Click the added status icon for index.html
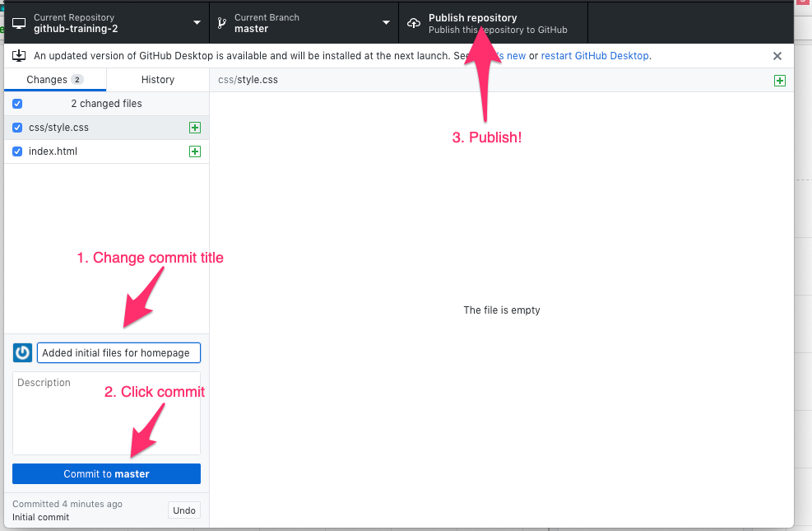The height and width of the screenshot is (531, 812). coord(195,151)
